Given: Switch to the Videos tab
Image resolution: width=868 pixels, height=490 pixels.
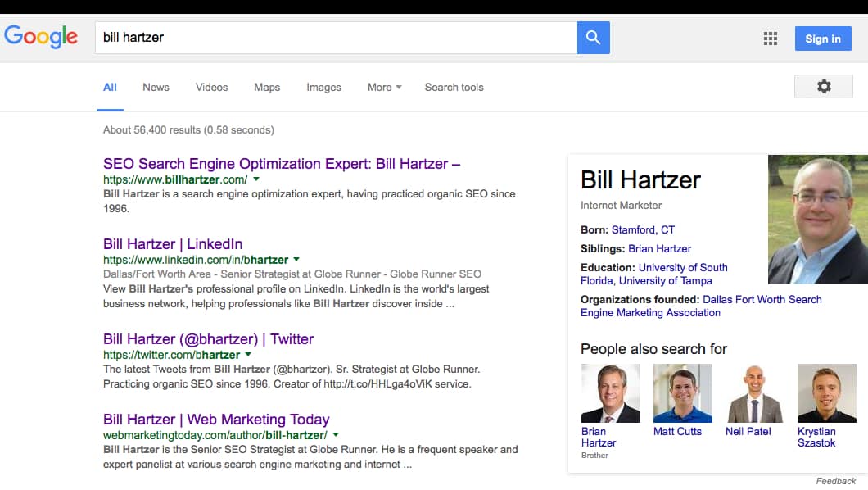Looking at the screenshot, I should [211, 88].
